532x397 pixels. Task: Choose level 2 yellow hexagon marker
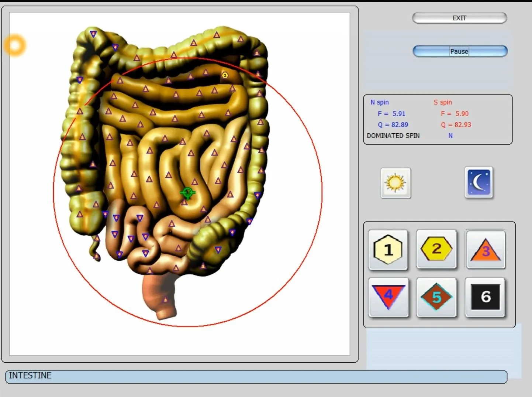coord(436,249)
